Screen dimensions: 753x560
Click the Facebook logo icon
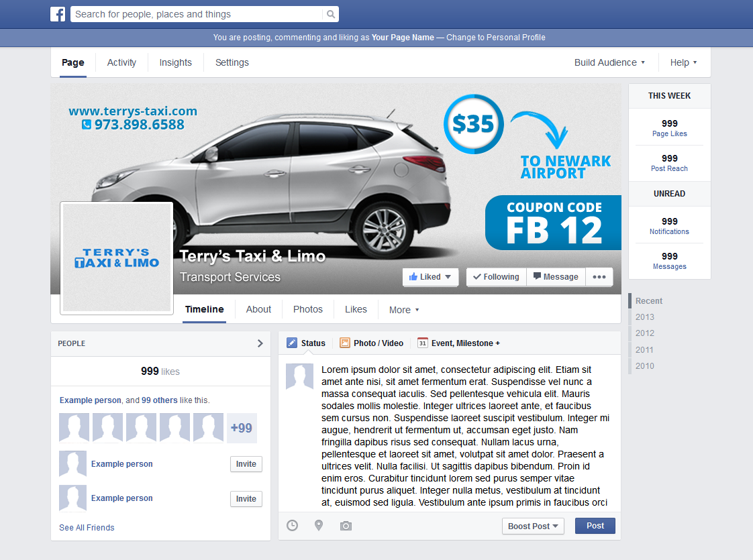(x=58, y=14)
